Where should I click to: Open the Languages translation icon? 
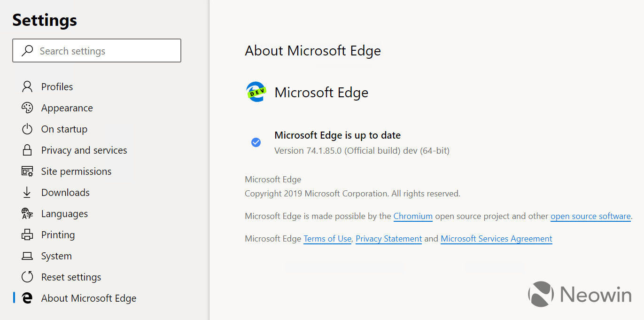point(28,213)
